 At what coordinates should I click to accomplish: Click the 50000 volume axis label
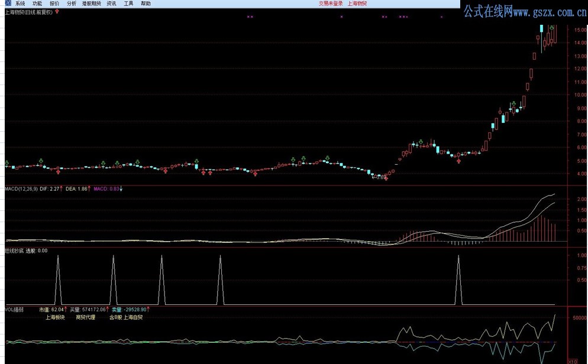(580, 318)
